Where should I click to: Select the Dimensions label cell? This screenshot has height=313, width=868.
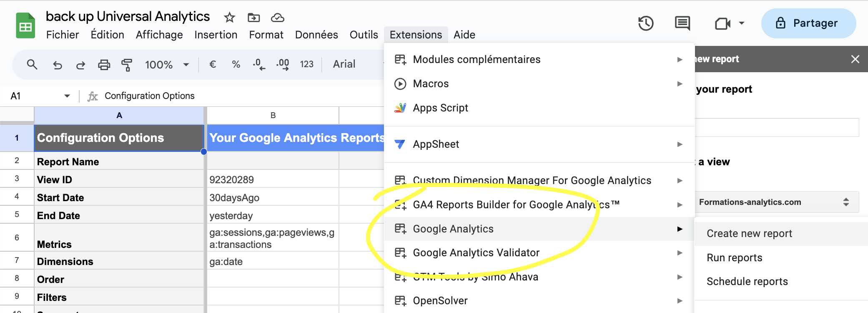[x=119, y=261]
